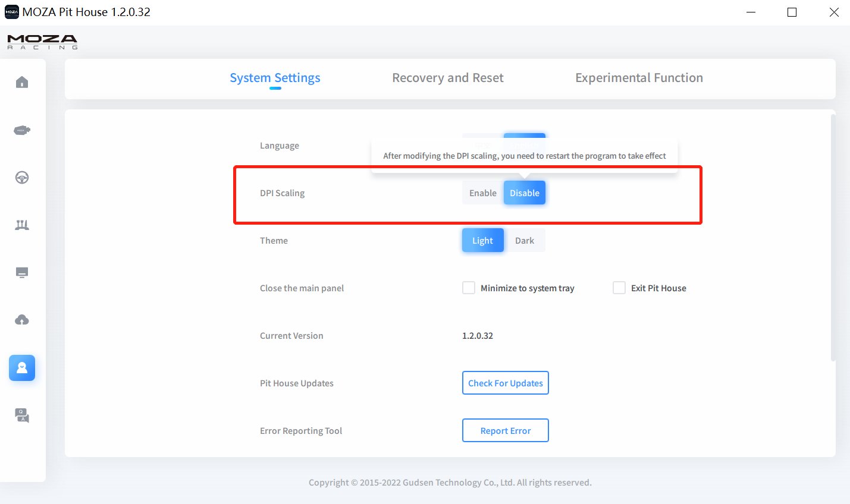
Task: Click the DPI Scaling label
Action: (282, 193)
